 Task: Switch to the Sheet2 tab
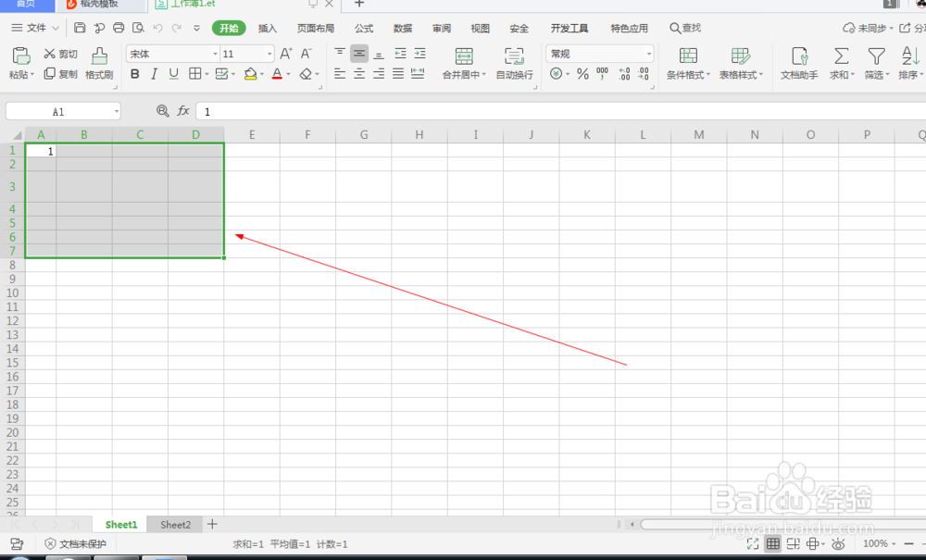(174, 524)
